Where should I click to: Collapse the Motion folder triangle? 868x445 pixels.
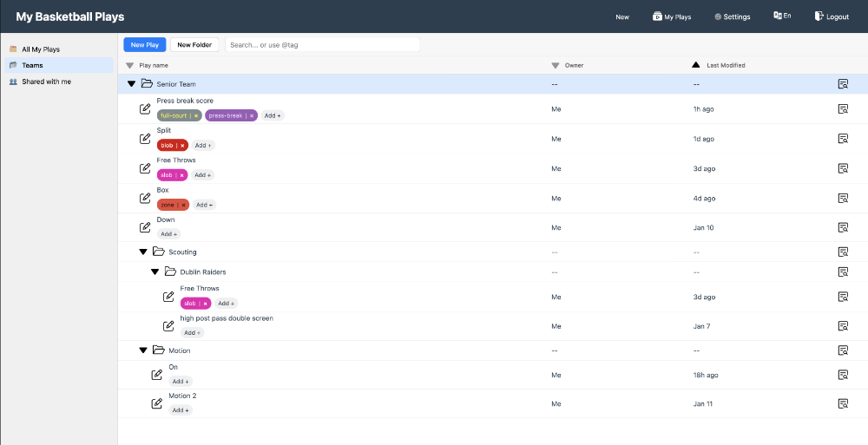coord(143,350)
